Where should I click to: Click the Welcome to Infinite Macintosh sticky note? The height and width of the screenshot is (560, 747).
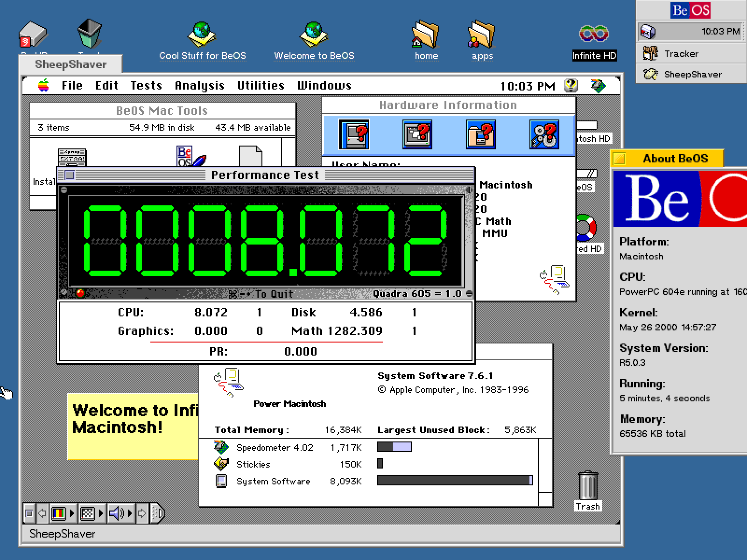click(x=133, y=427)
